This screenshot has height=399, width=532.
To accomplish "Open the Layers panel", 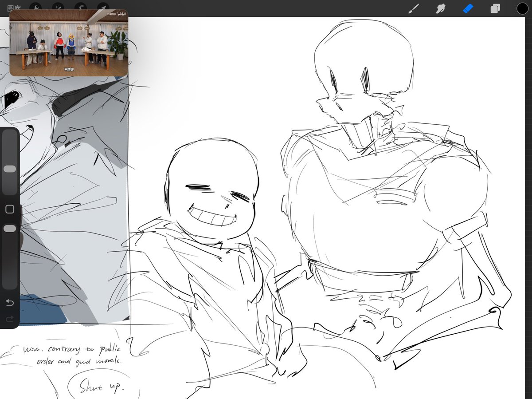I will coord(495,8).
